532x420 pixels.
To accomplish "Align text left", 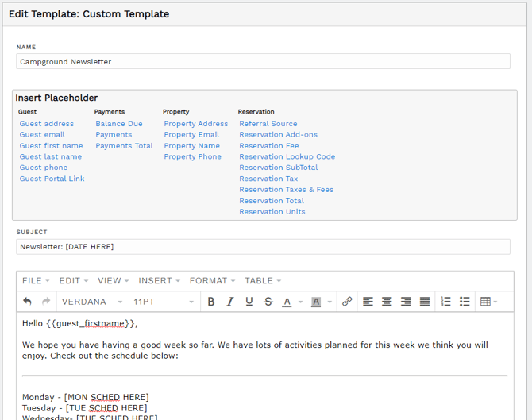I will pos(368,301).
